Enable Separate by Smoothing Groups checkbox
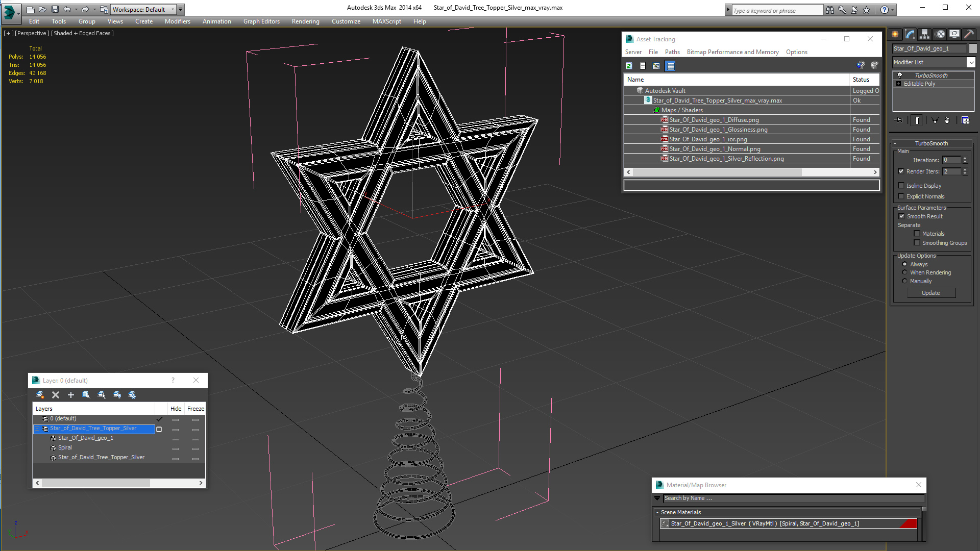 coord(917,243)
